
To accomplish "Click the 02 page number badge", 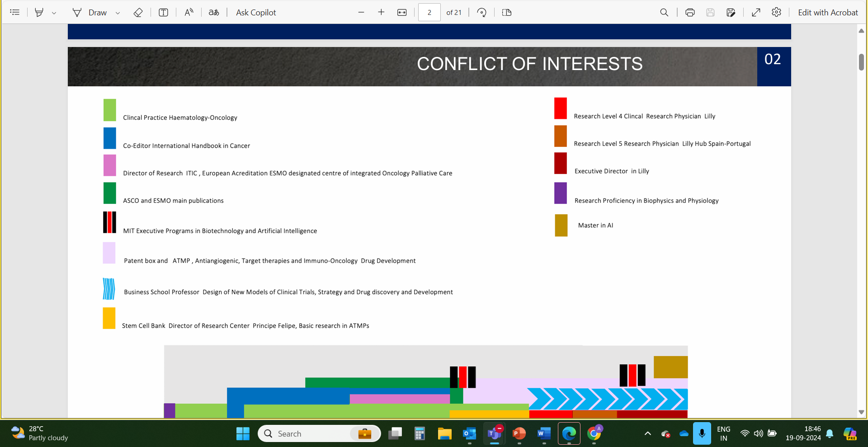I will pyautogui.click(x=774, y=66).
